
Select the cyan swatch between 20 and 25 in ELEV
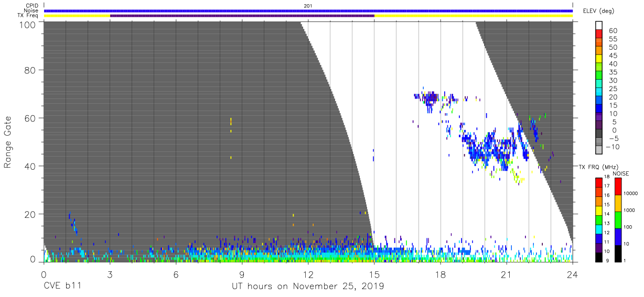pos(599,92)
